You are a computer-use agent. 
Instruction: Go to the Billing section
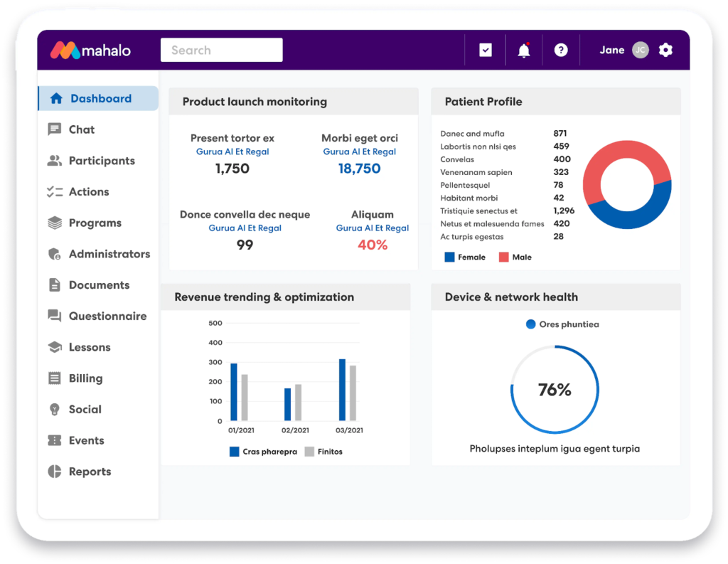[85, 378]
